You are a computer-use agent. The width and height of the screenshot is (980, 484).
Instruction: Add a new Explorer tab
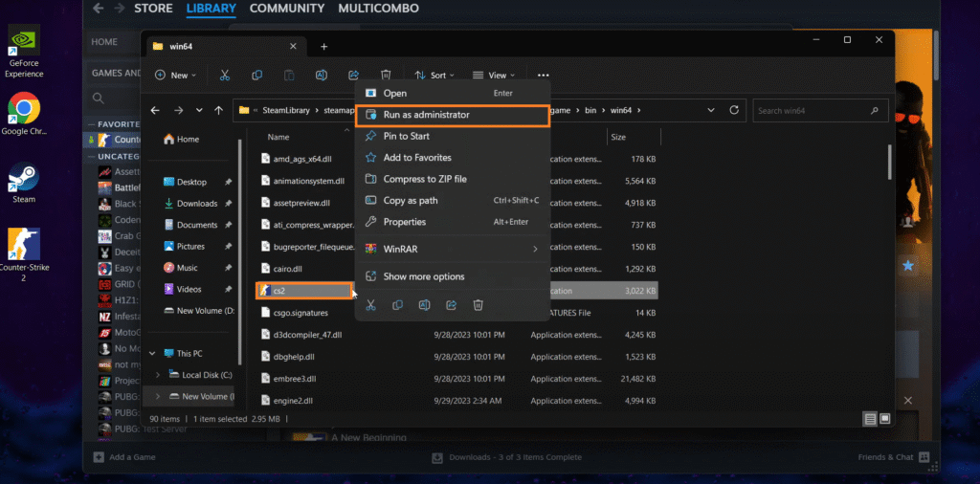tap(323, 47)
